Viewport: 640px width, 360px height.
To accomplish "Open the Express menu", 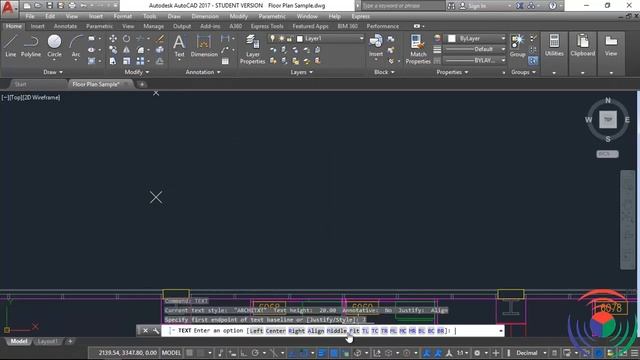I will [x=360, y=16].
